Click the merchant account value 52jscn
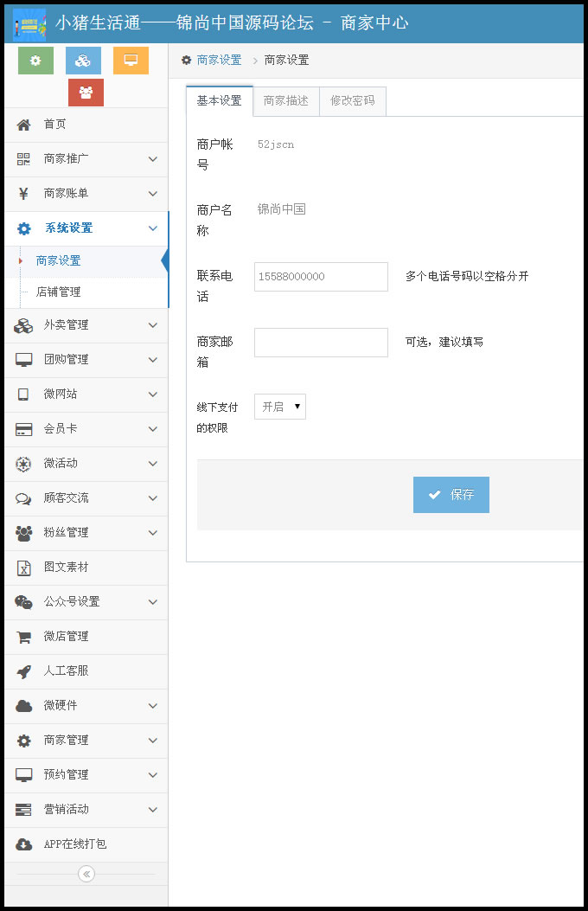Viewport: 588px width, 911px height. (x=276, y=144)
